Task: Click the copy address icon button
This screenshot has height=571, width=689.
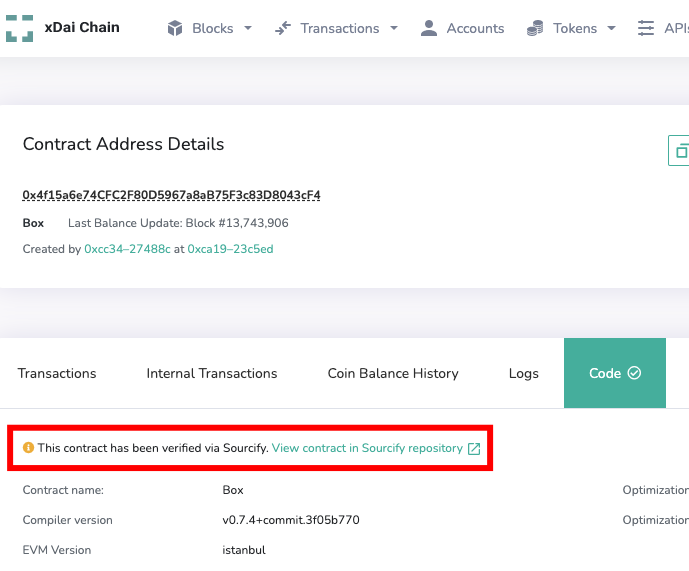Action: pyautogui.click(x=680, y=151)
